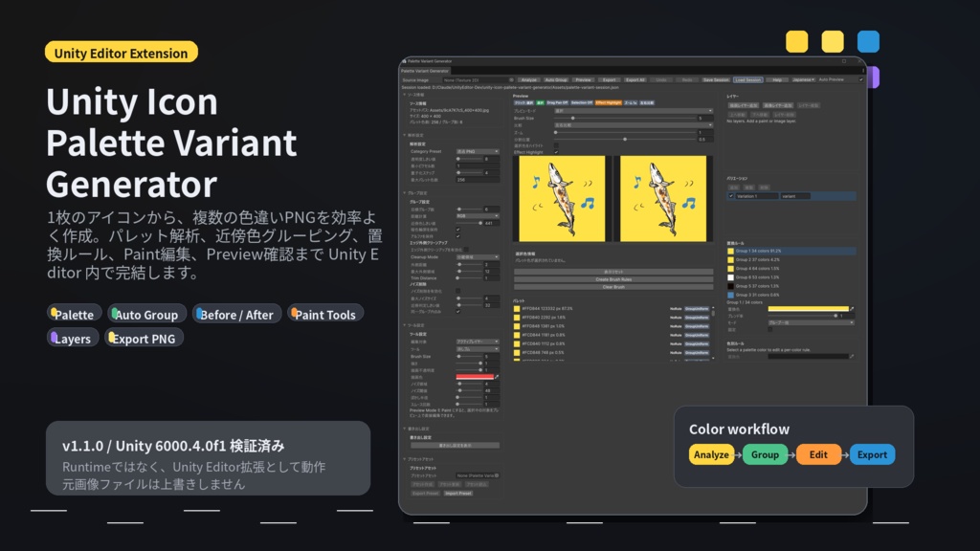Toggle the Effect Highlight checkbox under Preview
The height and width of the screenshot is (551, 980).
tap(556, 152)
